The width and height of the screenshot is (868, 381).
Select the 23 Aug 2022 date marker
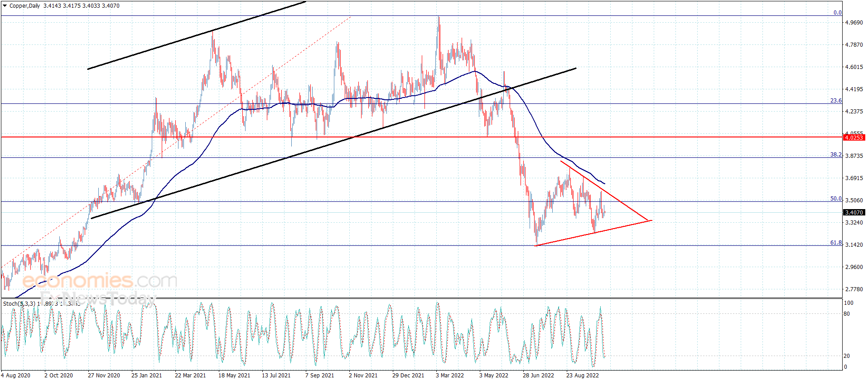click(582, 375)
